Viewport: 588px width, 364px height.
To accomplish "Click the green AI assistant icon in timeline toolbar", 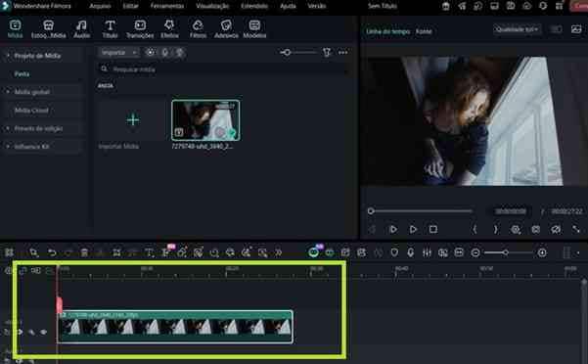I will coord(313,252).
